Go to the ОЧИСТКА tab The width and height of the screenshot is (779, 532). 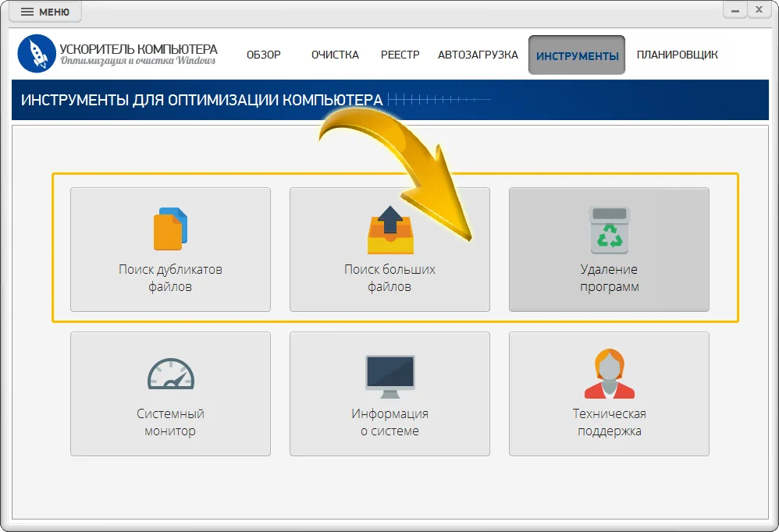335,55
